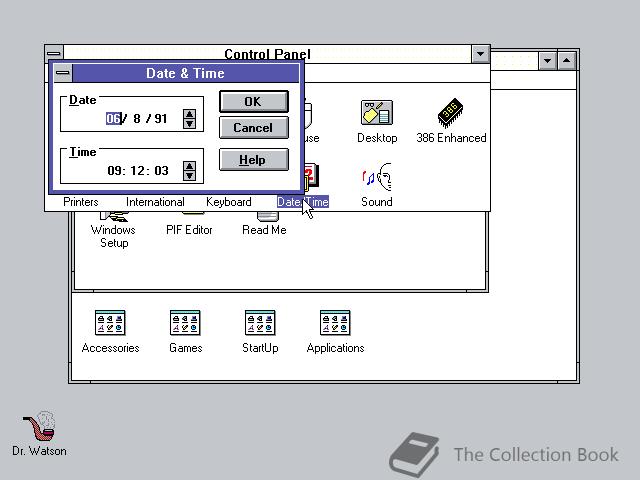Select the International label
The height and width of the screenshot is (480, 640).
(x=155, y=202)
